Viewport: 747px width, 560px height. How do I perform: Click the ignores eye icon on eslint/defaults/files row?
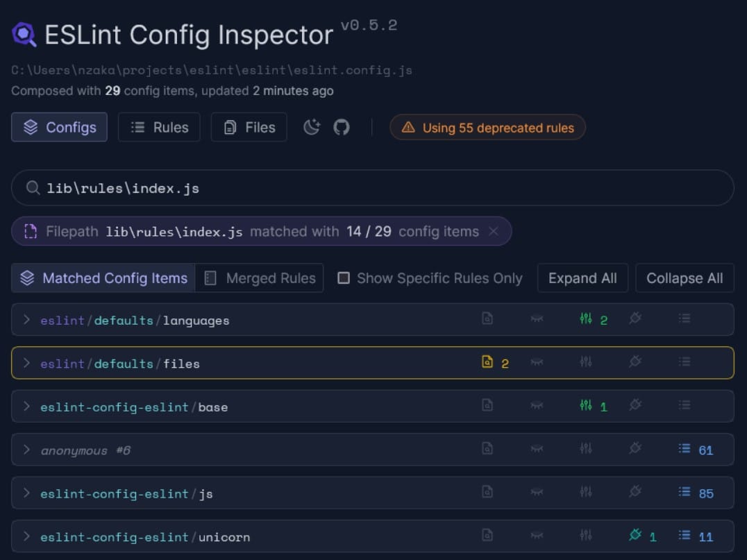537,362
